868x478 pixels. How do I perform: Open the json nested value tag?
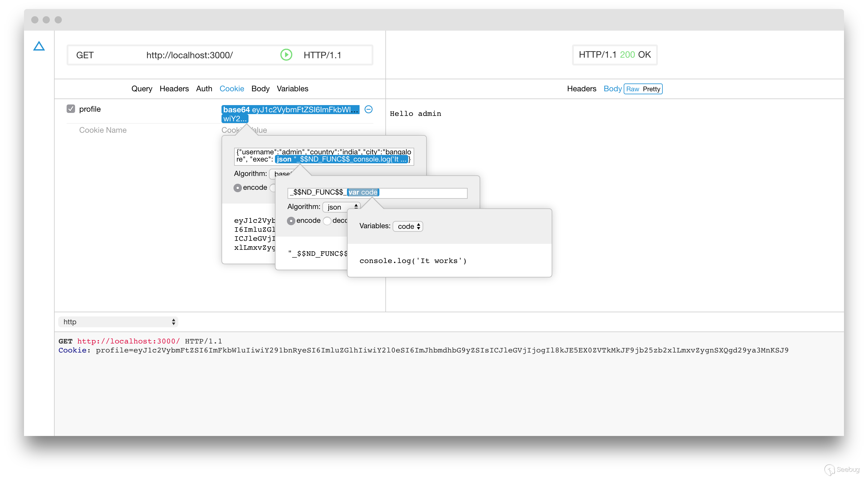point(341,159)
